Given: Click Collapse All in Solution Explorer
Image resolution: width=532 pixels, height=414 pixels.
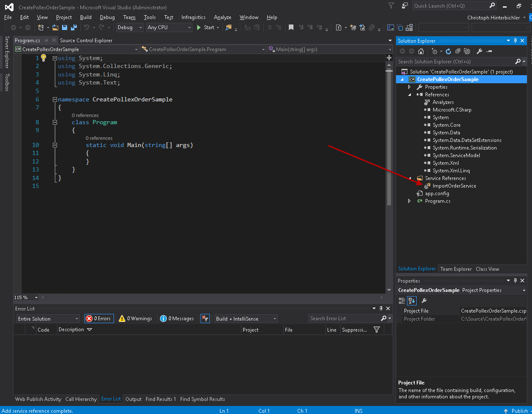Looking at the screenshot, I should (458, 51).
